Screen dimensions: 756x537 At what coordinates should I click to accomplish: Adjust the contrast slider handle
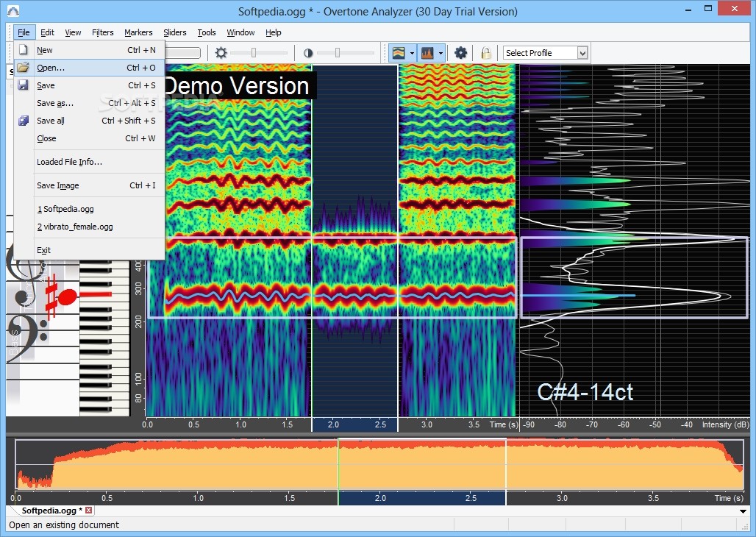[x=338, y=52]
